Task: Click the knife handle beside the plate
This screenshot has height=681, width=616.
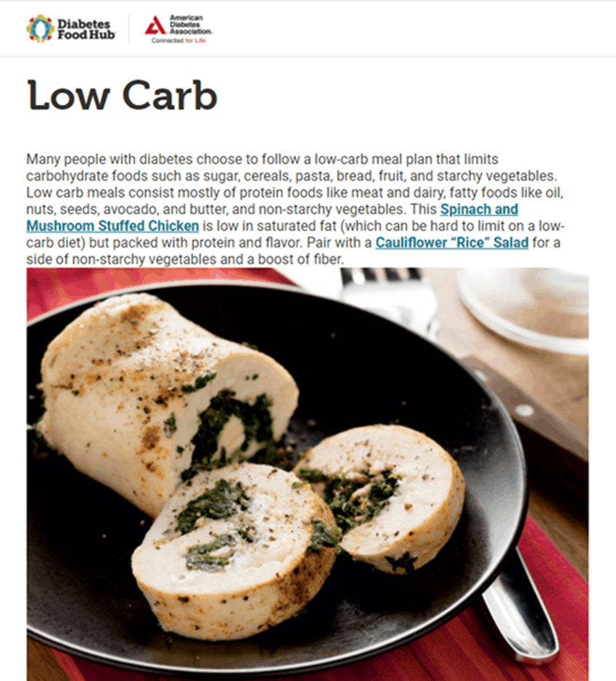Action: [x=527, y=408]
